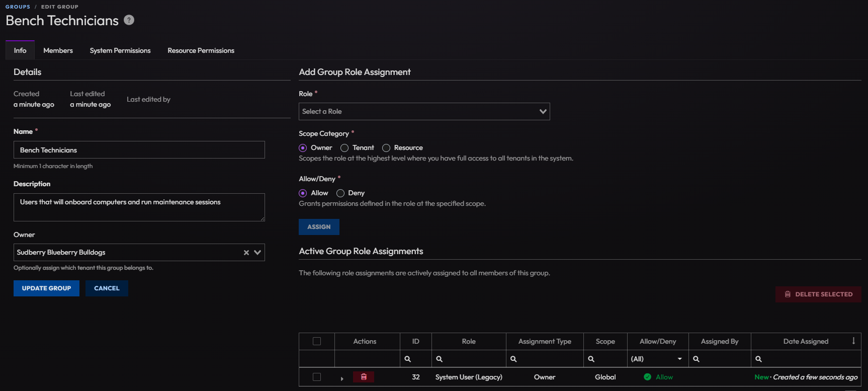This screenshot has height=391, width=868.
Task: Click into the Description text area
Action: click(139, 207)
